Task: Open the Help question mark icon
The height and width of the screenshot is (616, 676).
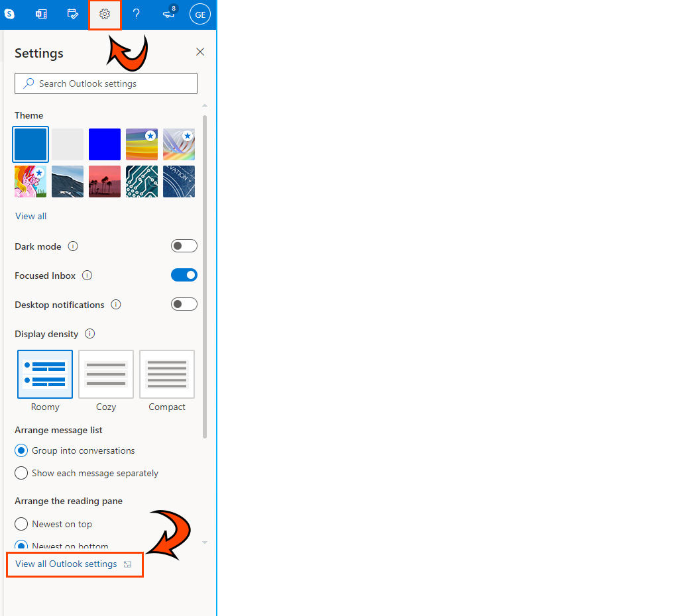Action: tap(137, 14)
